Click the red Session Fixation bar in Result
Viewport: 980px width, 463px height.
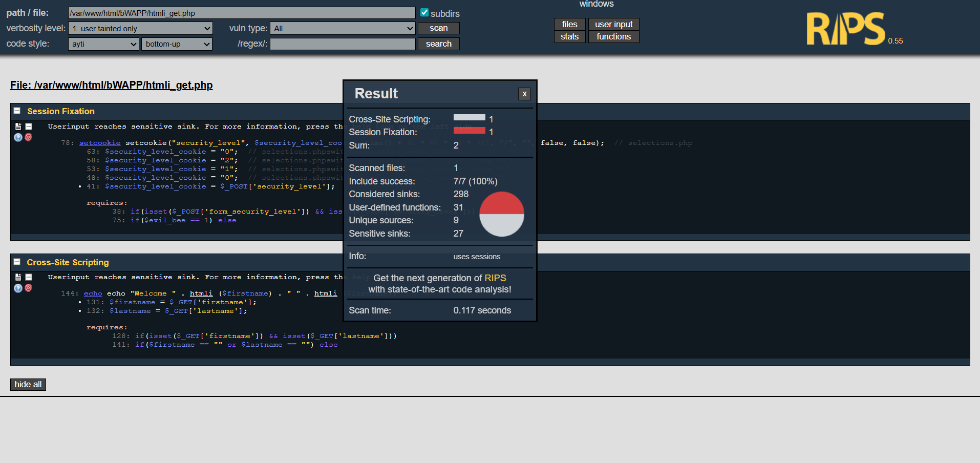(x=469, y=131)
